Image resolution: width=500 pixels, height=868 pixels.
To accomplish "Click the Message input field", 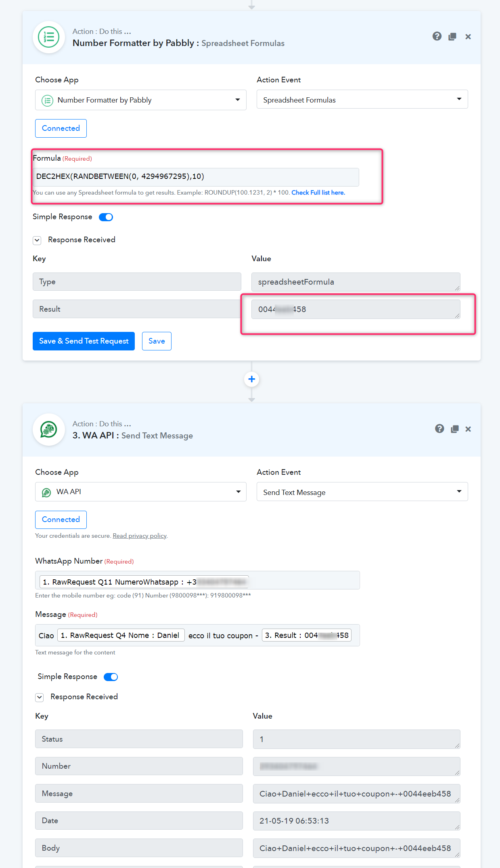I will [x=197, y=635].
